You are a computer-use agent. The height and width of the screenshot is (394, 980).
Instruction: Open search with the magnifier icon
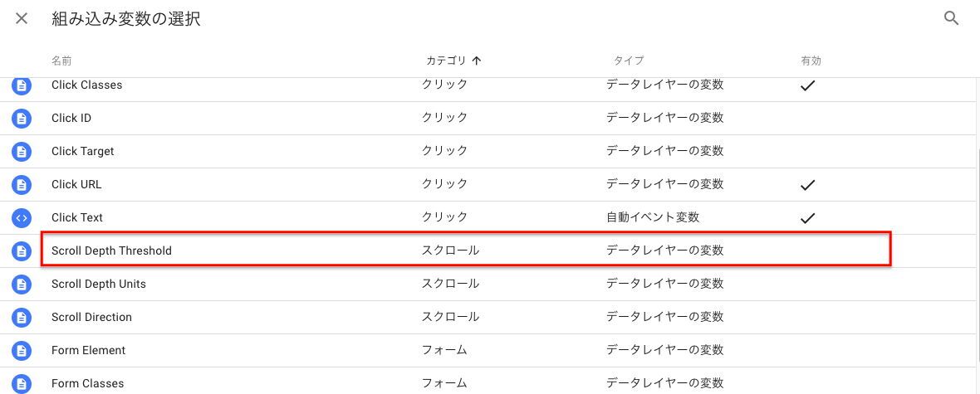(x=951, y=19)
